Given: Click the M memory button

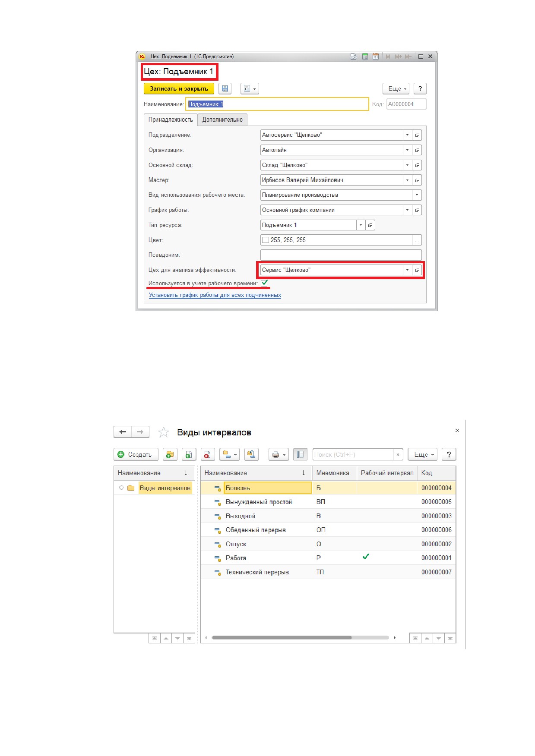Looking at the screenshot, I should click(388, 57).
